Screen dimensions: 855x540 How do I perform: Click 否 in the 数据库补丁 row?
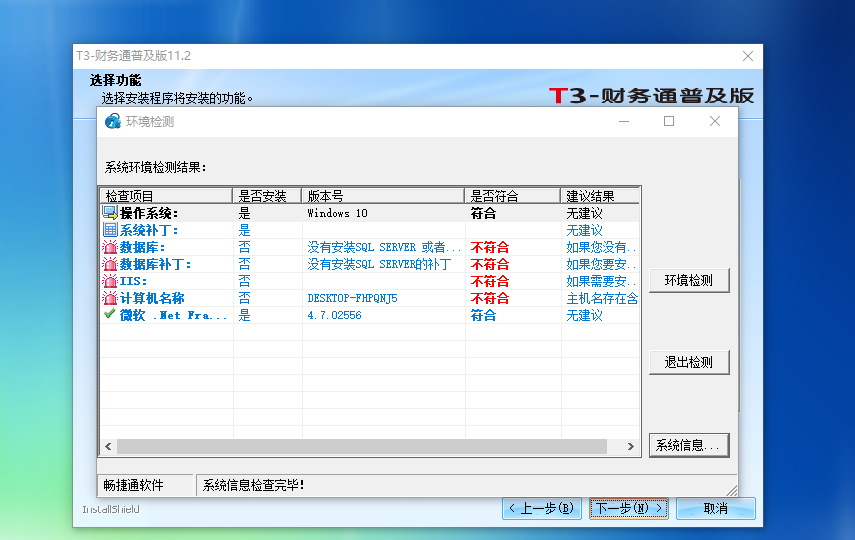click(x=244, y=264)
